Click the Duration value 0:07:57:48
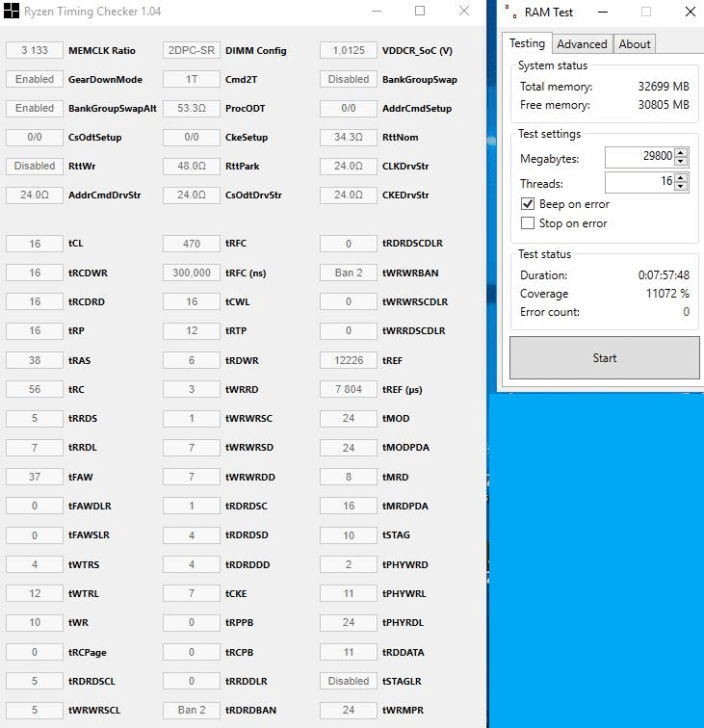The width and height of the screenshot is (704, 728). [x=664, y=274]
